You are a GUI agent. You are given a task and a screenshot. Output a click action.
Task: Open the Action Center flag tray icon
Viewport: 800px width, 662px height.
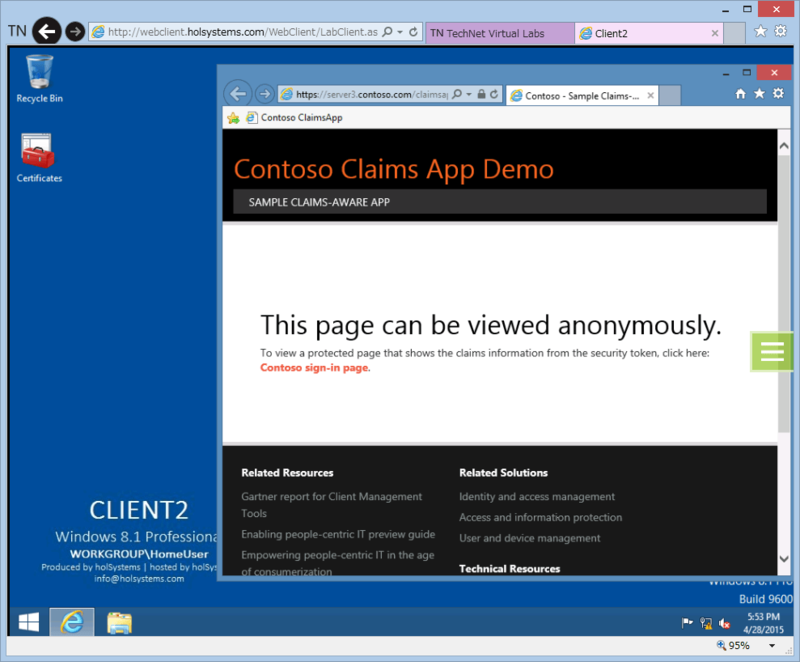click(x=687, y=623)
